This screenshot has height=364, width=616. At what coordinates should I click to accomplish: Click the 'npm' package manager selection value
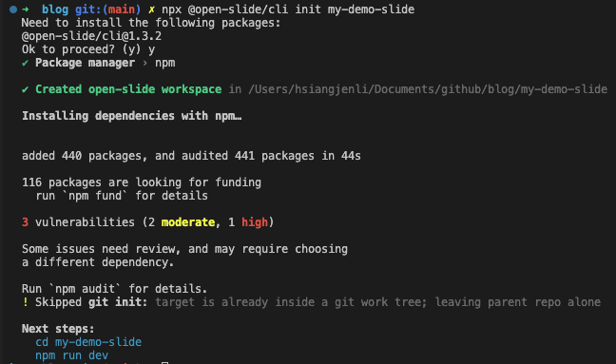(165, 64)
